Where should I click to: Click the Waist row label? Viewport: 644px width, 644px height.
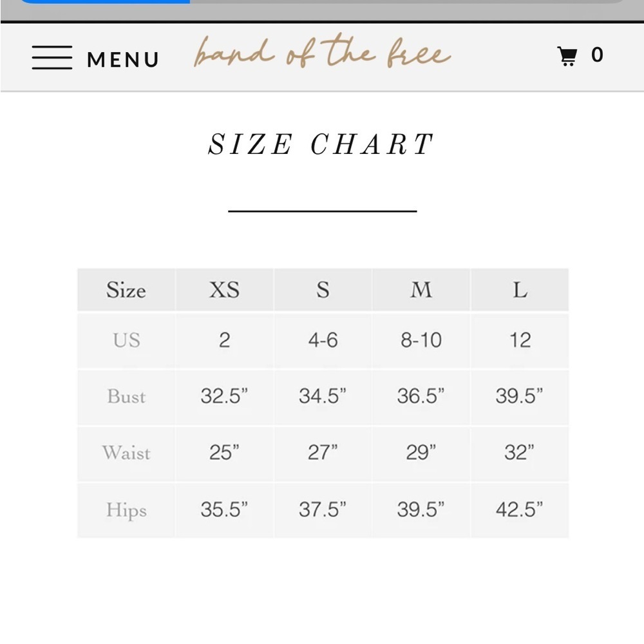click(126, 453)
